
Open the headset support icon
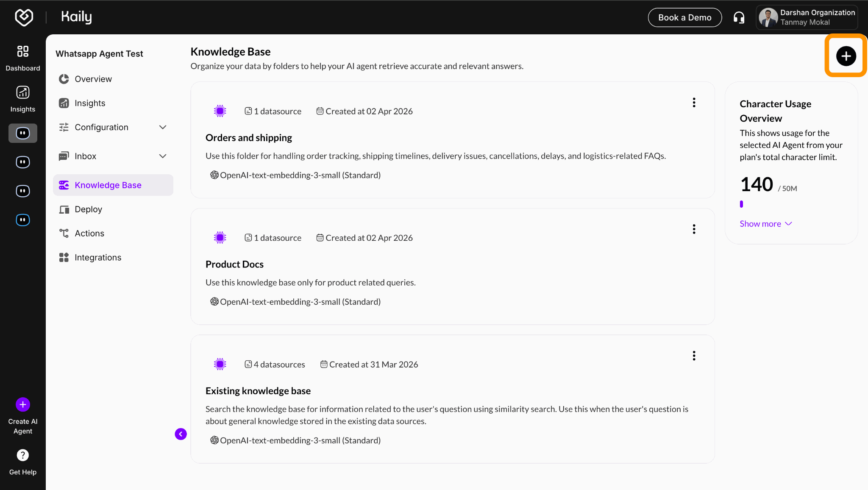click(x=739, y=18)
